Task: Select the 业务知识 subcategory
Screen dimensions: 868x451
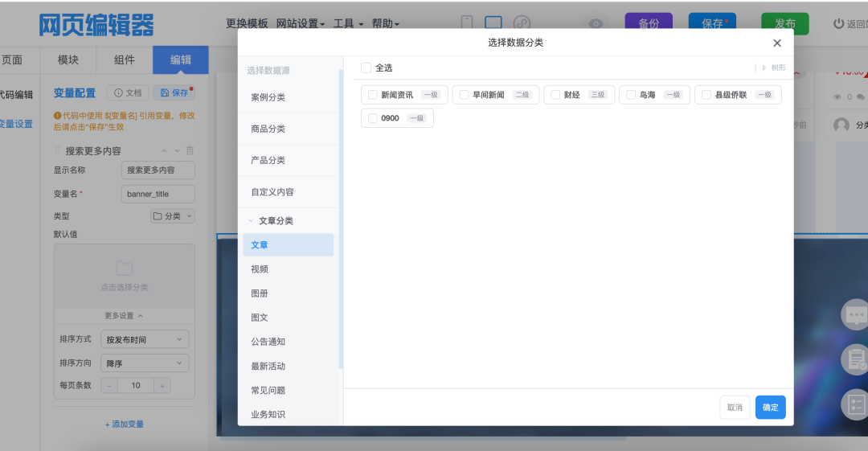Action: tap(288, 415)
